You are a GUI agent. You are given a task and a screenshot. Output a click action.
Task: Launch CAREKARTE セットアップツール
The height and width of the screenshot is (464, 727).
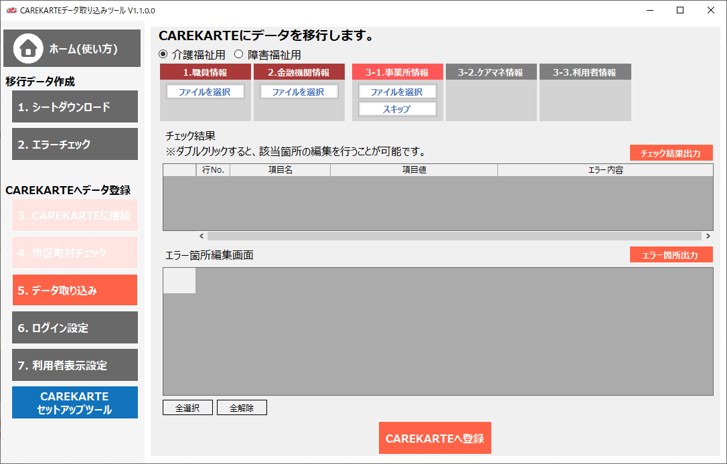(x=75, y=403)
